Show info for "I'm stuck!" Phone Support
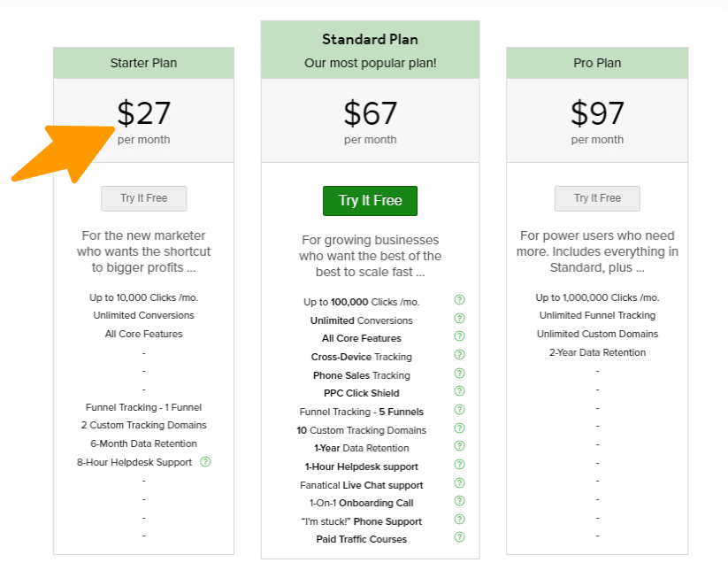This screenshot has height=586, width=728. point(459,520)
